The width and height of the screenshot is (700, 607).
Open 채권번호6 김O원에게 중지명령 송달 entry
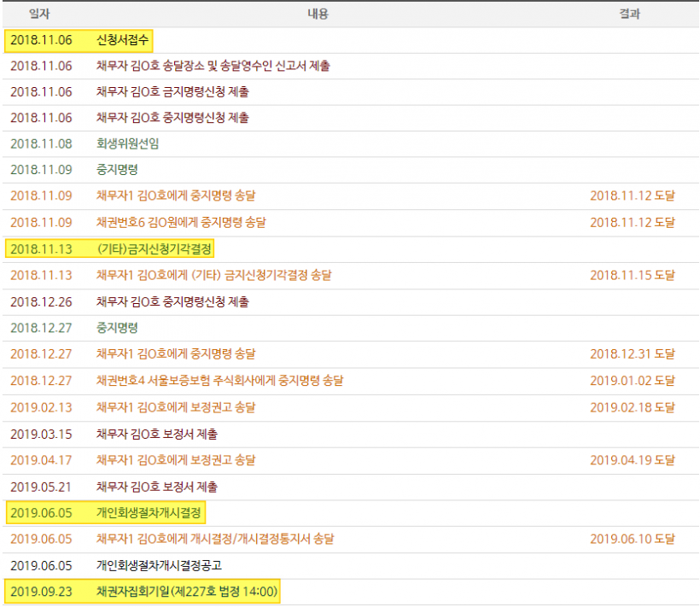181,222
